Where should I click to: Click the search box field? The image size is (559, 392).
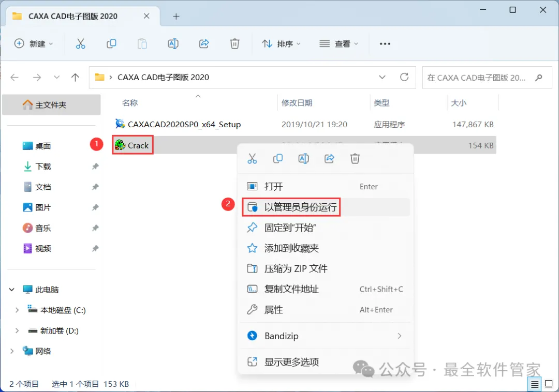(487, 77)
